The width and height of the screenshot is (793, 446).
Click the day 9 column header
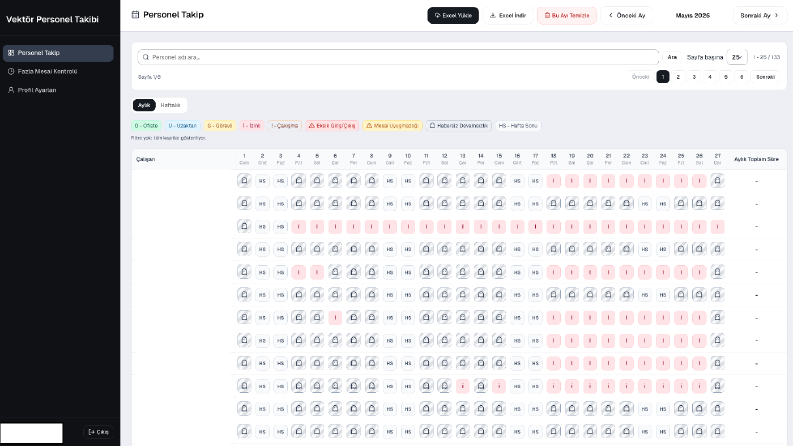click(390, 159)
